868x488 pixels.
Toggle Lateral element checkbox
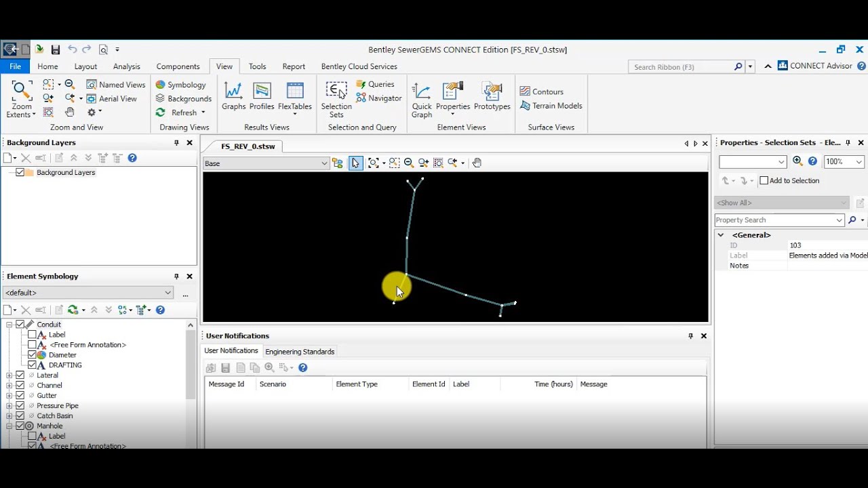coord(20,375)
